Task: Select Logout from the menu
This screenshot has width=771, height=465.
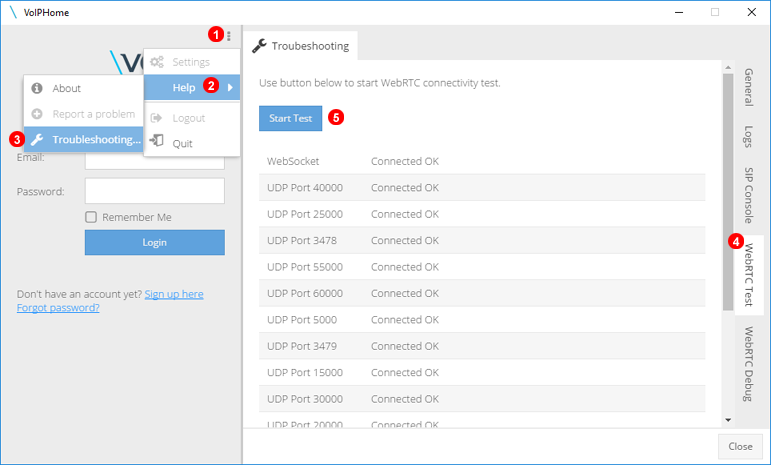Action: 192,118
